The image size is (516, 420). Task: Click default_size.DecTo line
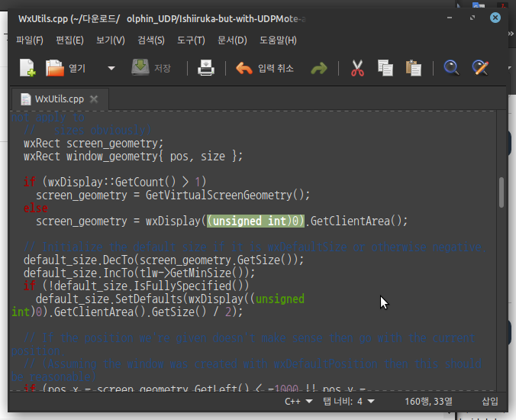pos(163,260)
